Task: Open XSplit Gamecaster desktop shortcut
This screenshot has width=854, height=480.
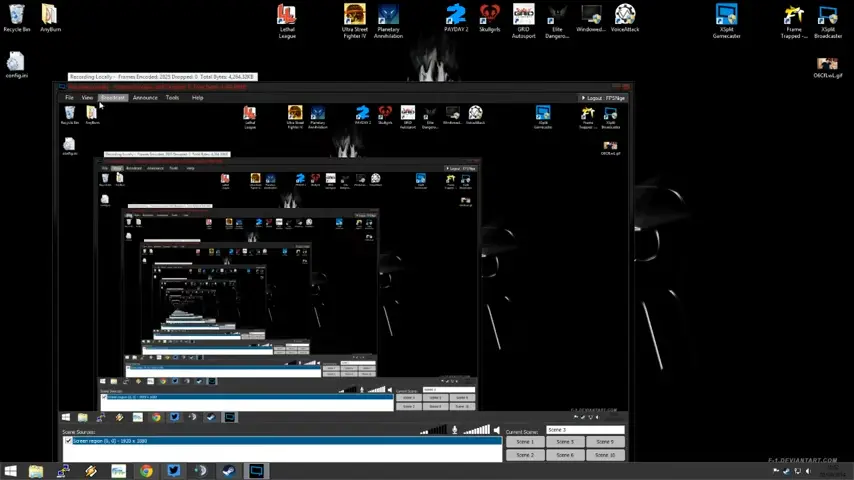Action: coord(726,21)
